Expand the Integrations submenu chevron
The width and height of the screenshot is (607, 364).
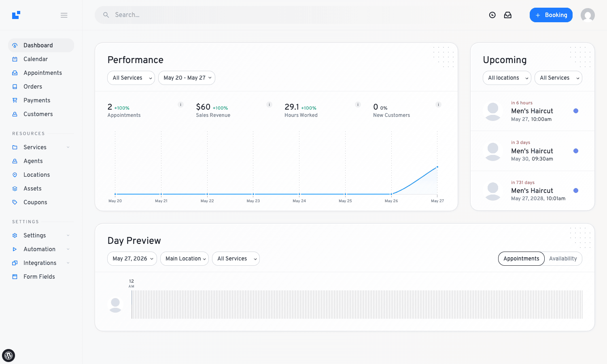[68, 263]
